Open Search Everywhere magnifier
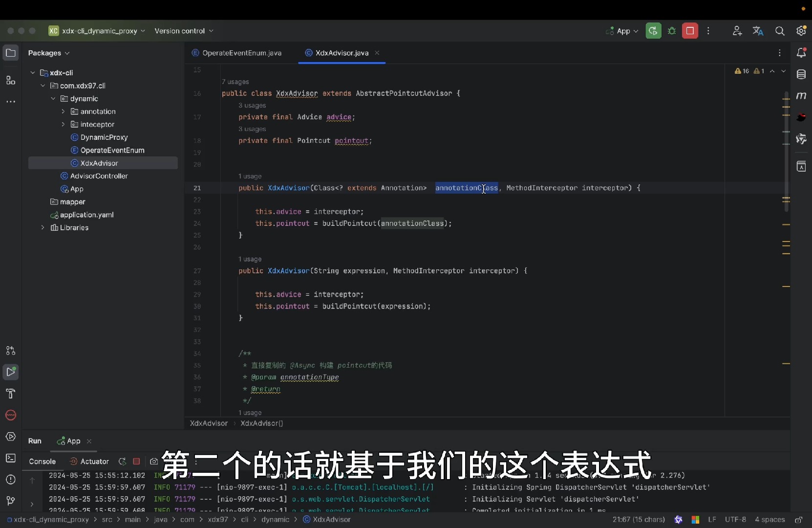The image size is (812, 528). pyautogui.click(x=780, y=31)
